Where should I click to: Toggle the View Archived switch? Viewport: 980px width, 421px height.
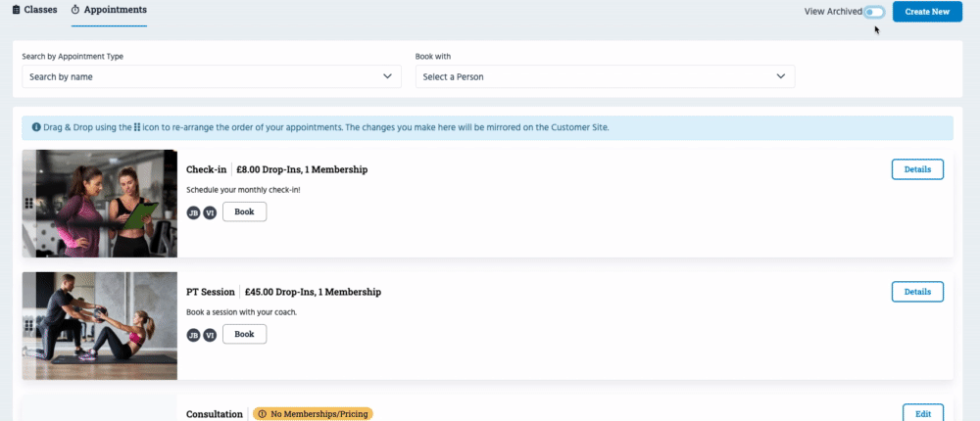coord(874,12)
